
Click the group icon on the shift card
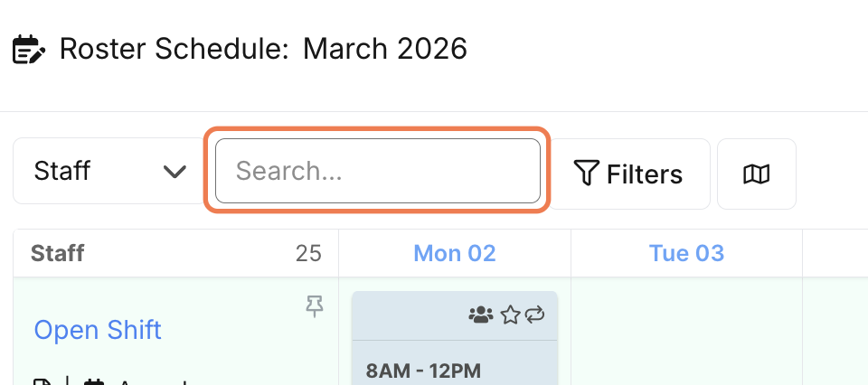point(480,315)
